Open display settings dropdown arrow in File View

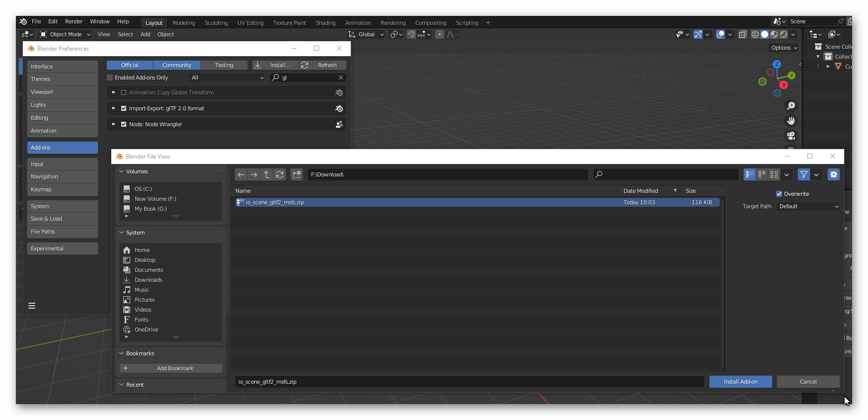coord(787,174)
